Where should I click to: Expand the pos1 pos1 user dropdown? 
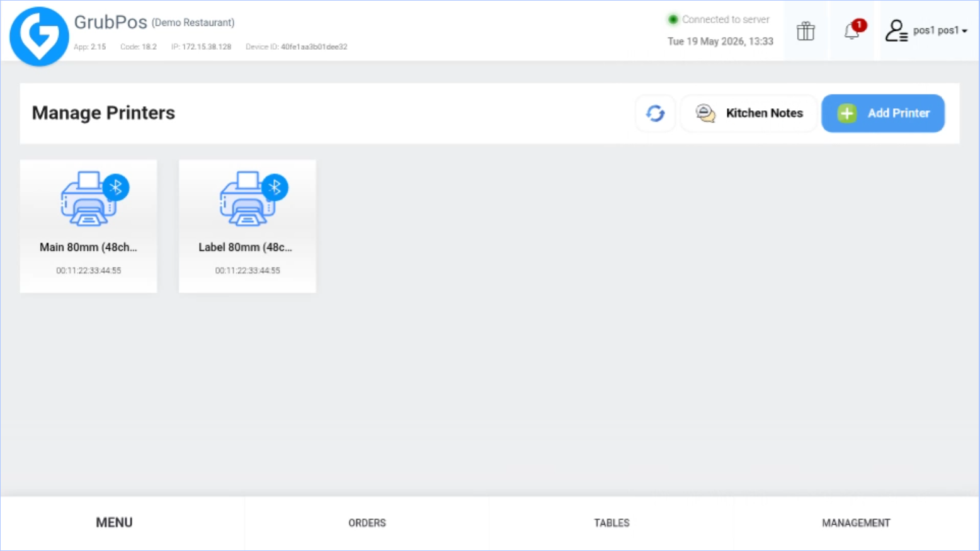pyautogui.click(x=940, y=30)
